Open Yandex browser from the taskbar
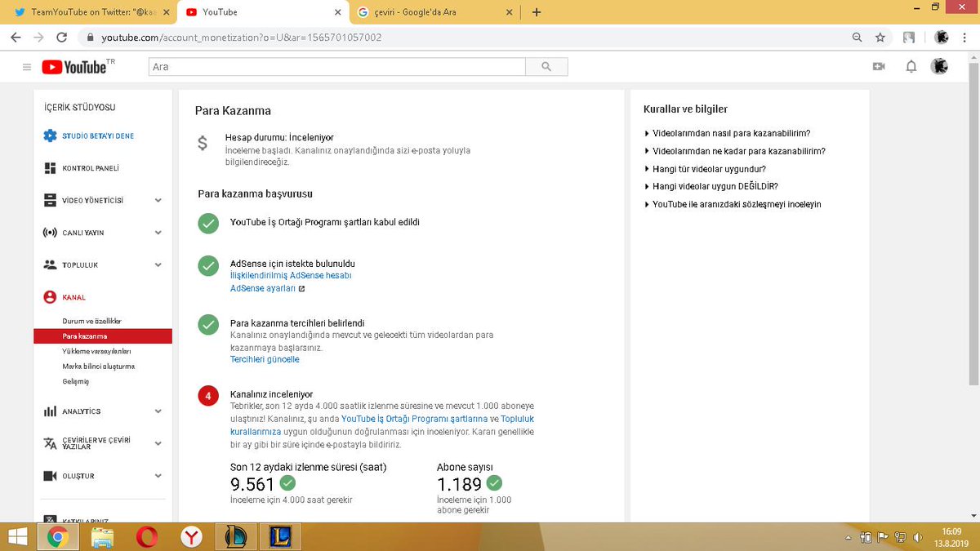The width and height of the screenshot is (980, 551). (192, 536)
